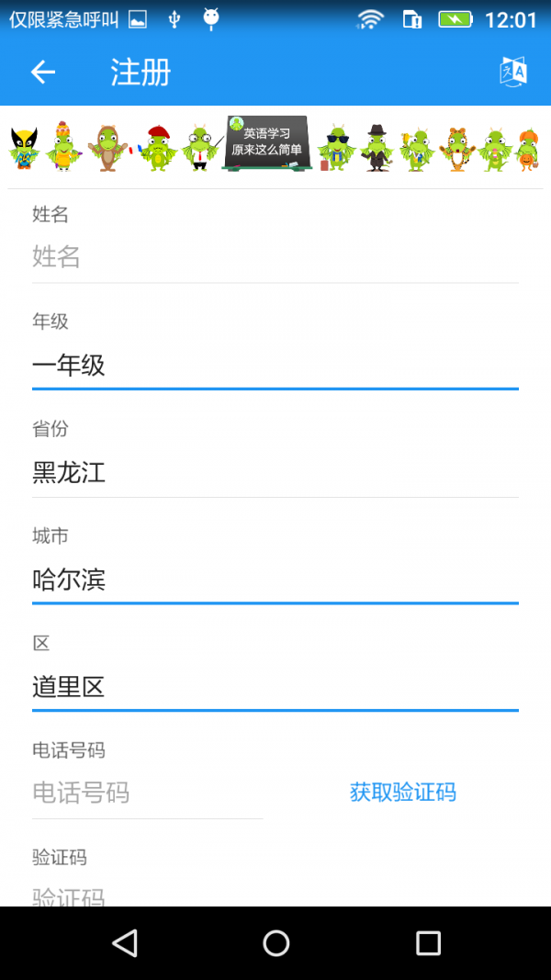Focus the 验证码 code input field

click(x=275, y=896)
